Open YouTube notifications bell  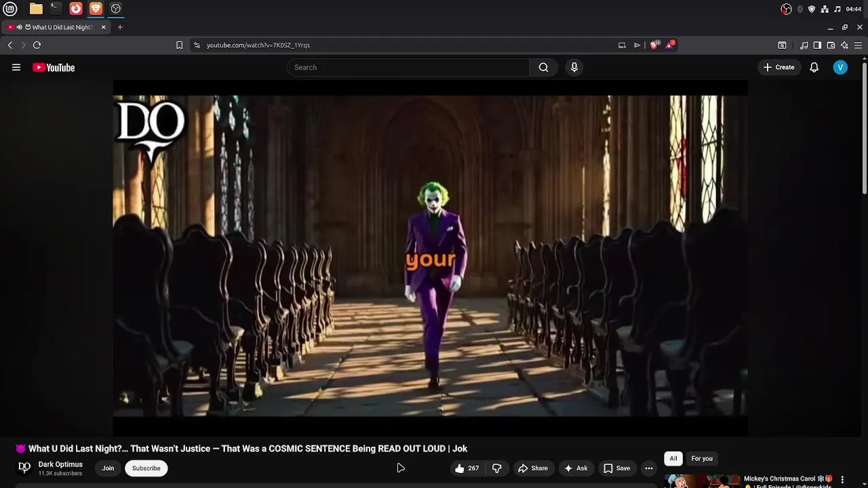tap(814, 67)
